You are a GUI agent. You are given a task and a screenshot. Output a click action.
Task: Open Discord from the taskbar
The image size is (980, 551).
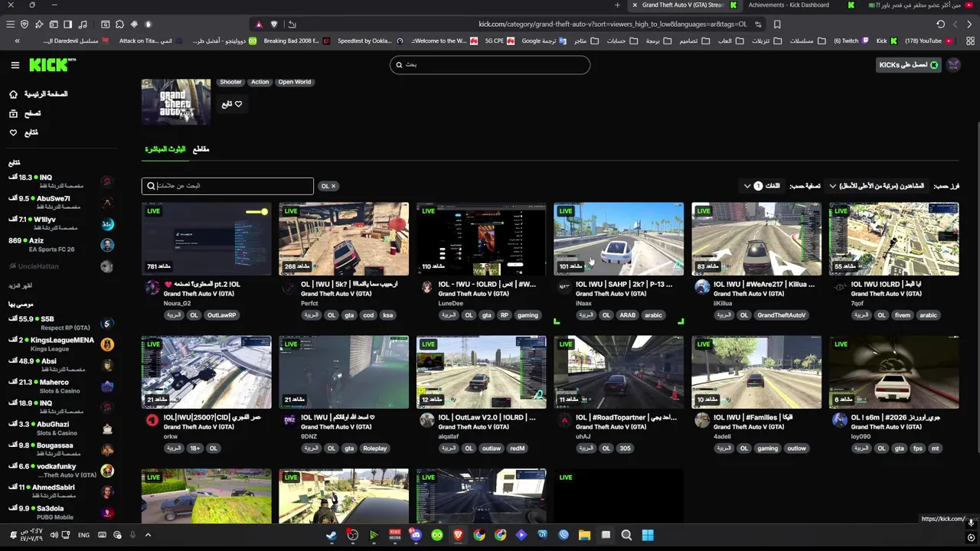[416, 535]
